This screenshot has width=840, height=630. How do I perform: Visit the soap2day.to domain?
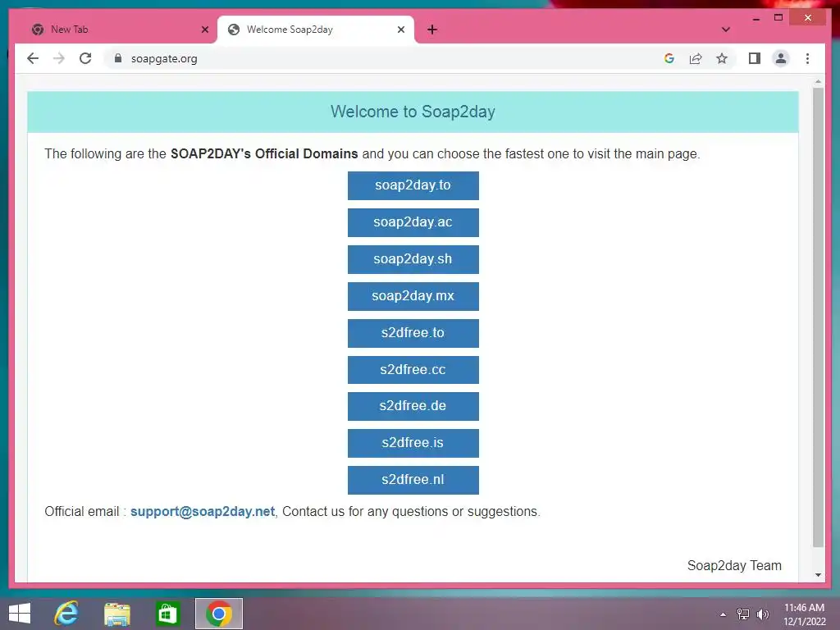click(x=413, y=185)
